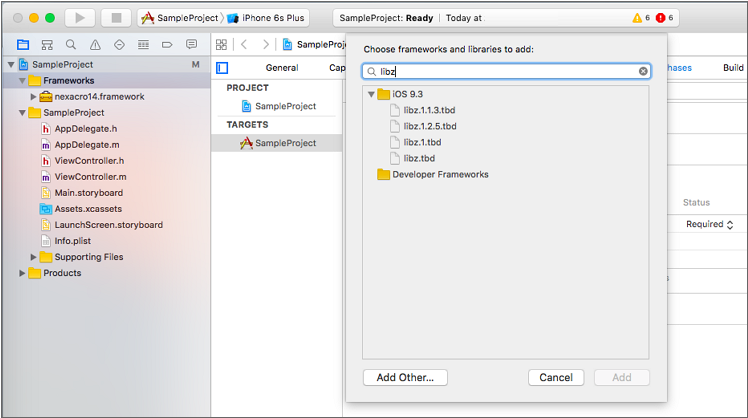Select the partly hidden Build tab
Viewport: 748px width, 418px height.
pyautogui.click(x=734, y=68)
